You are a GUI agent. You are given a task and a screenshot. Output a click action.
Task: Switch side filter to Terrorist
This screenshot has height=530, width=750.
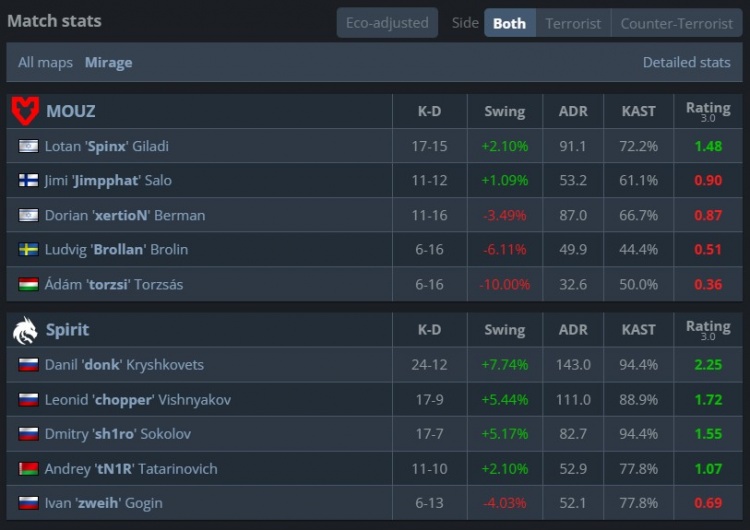tap(573, 23)
